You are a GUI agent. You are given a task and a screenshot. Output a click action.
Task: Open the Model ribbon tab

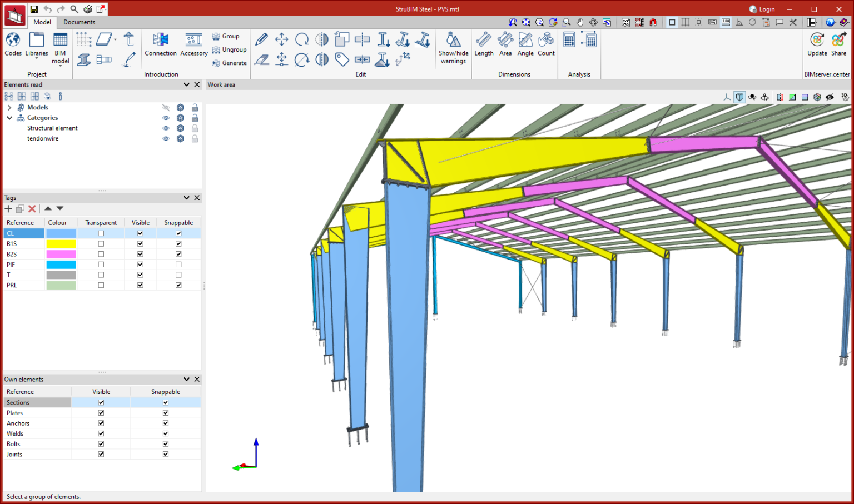42,22
